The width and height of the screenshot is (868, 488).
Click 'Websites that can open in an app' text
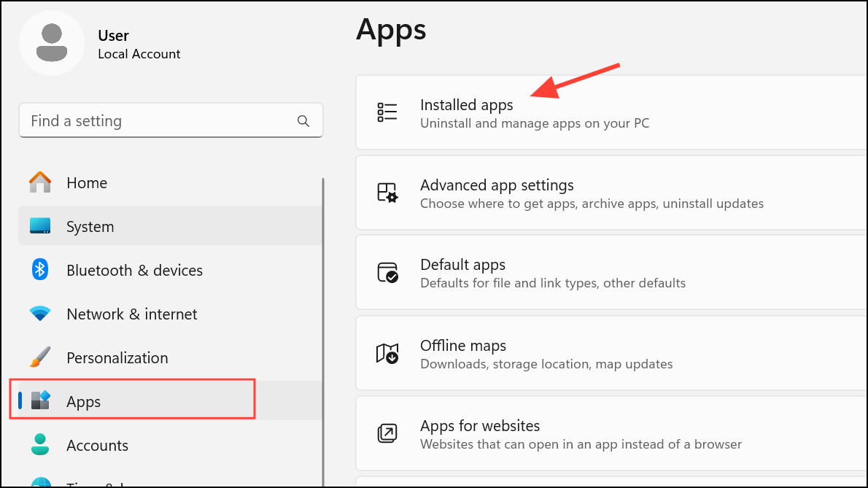[581, 444]
